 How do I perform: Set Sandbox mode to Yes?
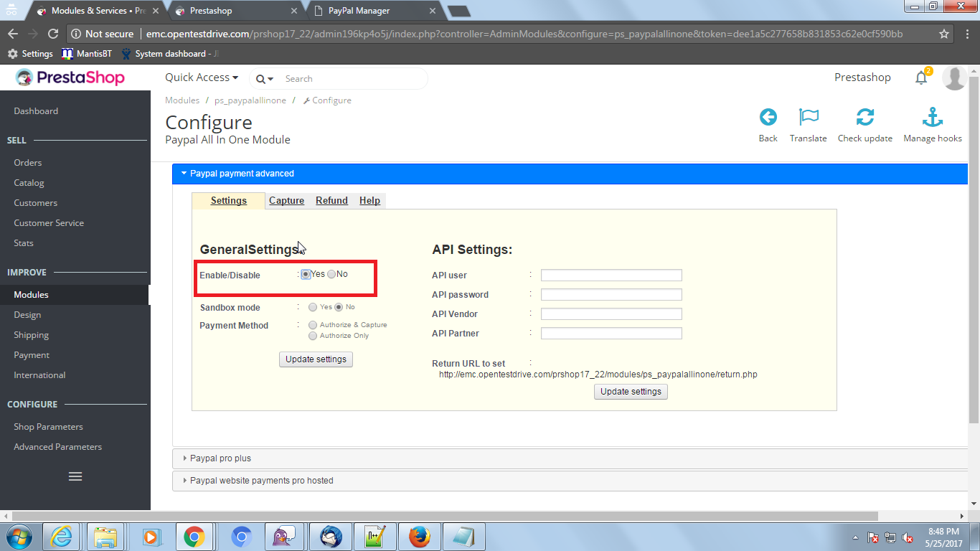[x=313, y=307]
